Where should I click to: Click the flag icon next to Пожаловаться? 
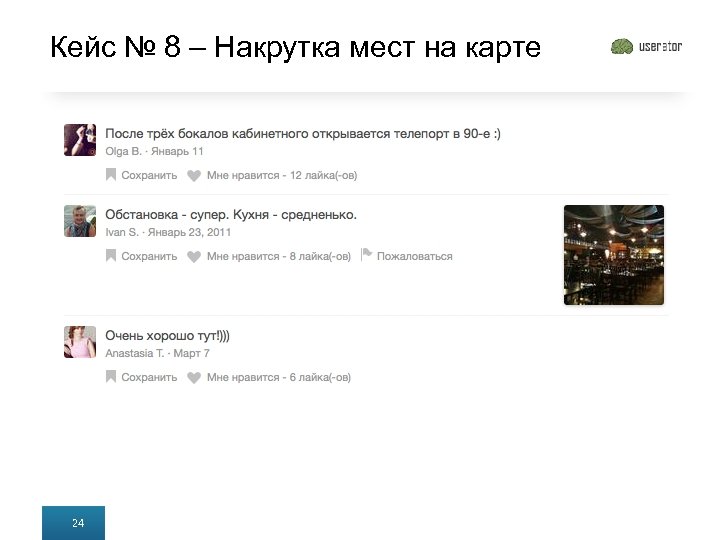tap(366, 254)
